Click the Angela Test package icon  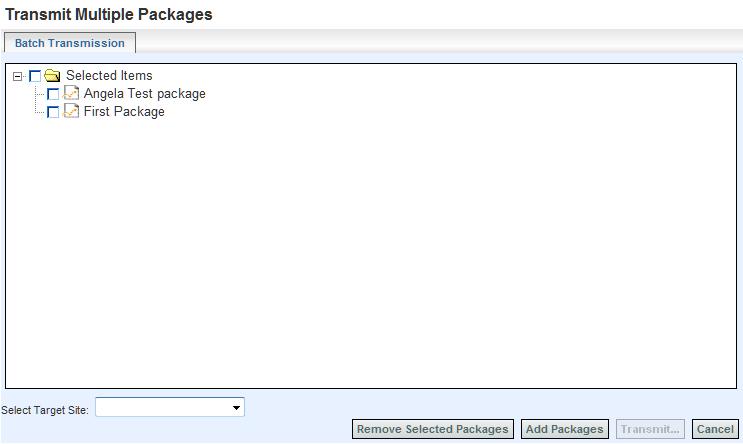(71, 94)
